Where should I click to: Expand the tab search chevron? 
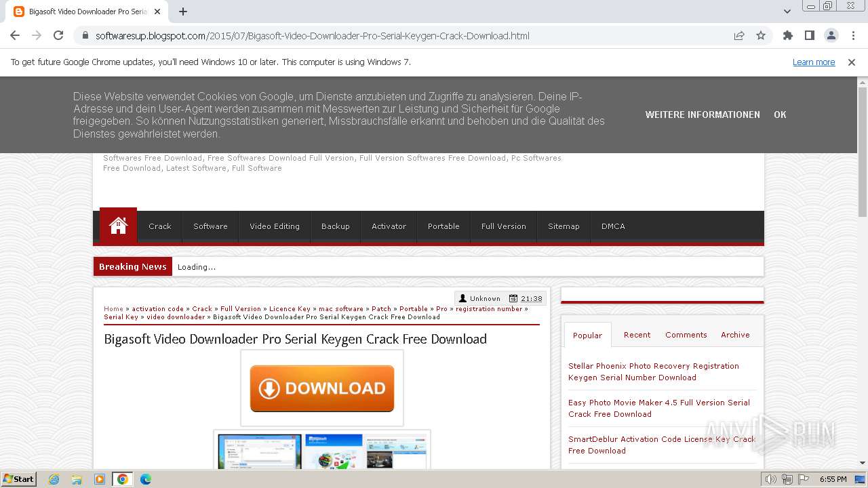pos(787,12)
